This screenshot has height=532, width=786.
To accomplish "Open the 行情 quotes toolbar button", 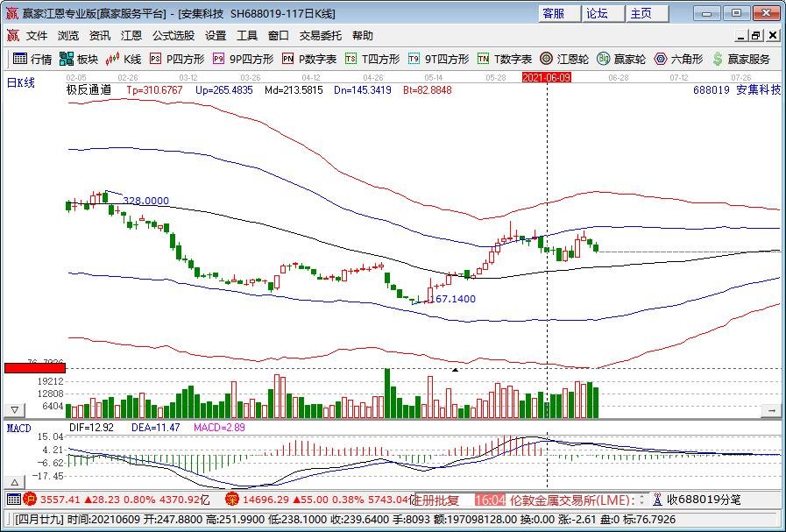I will pyautogui.click(x=32, y=60).
